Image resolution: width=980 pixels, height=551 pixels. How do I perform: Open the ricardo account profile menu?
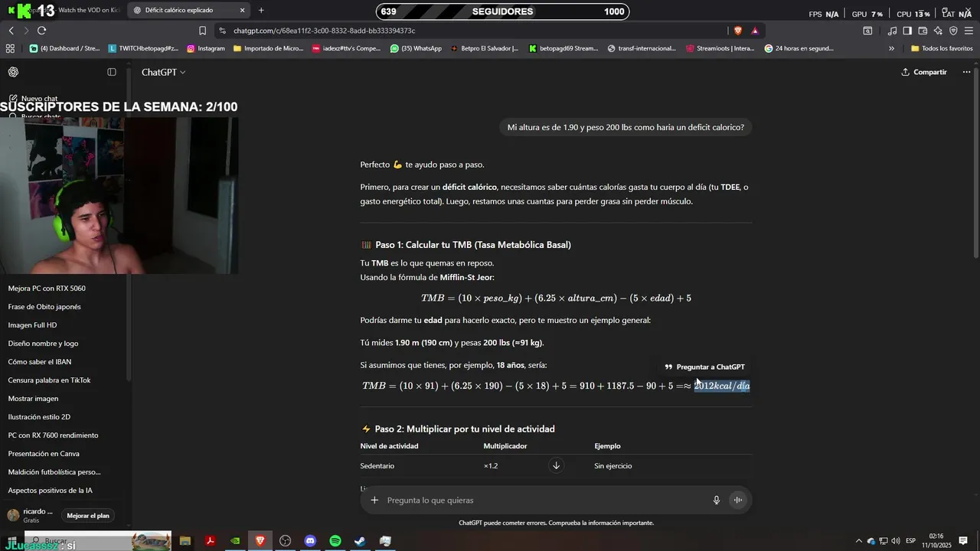[31, 516]
